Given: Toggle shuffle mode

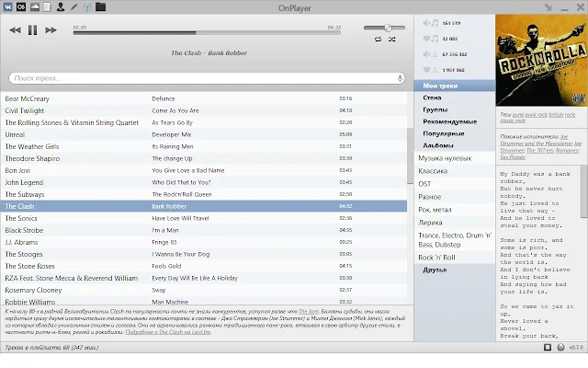Looking at the screenshot, I should coord(392,39).
